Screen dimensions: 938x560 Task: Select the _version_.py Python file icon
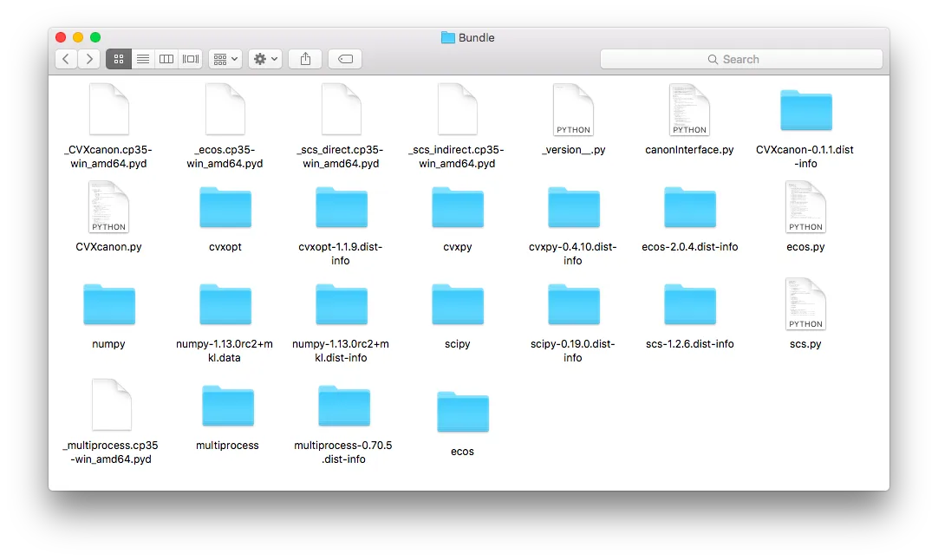tap(573, 109)
